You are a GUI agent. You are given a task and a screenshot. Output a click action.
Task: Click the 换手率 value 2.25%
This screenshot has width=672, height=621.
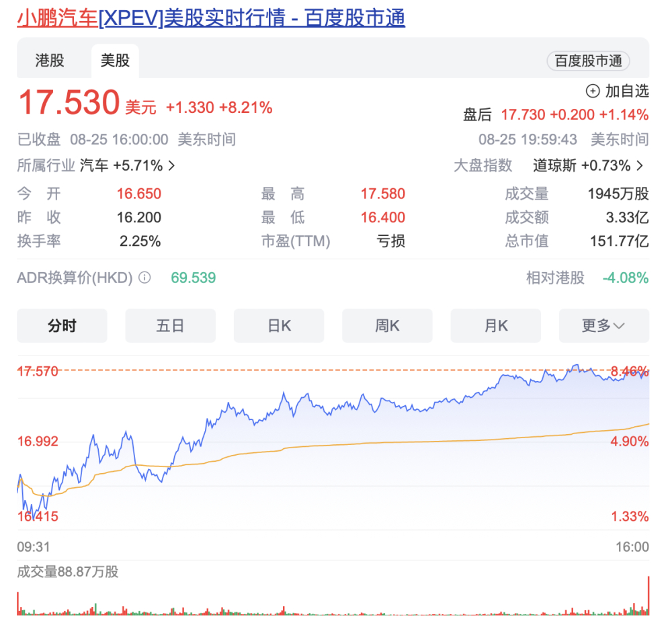140,241
